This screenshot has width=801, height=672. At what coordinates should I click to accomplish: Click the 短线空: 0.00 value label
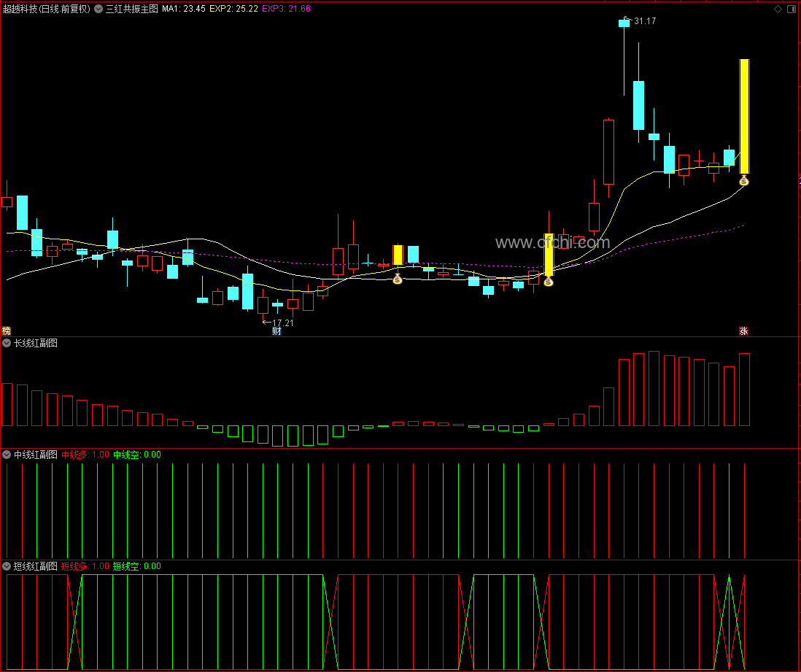137,566
